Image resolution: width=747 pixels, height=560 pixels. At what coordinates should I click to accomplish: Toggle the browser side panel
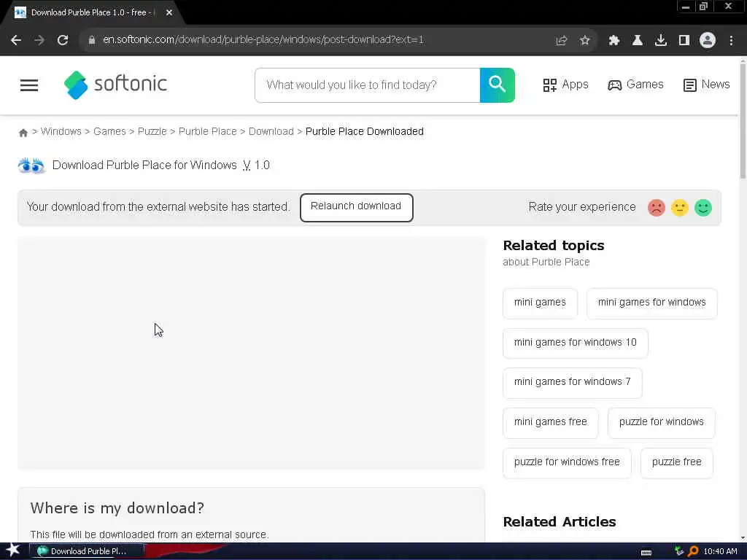pyautogui.click(x=684, y=41)
